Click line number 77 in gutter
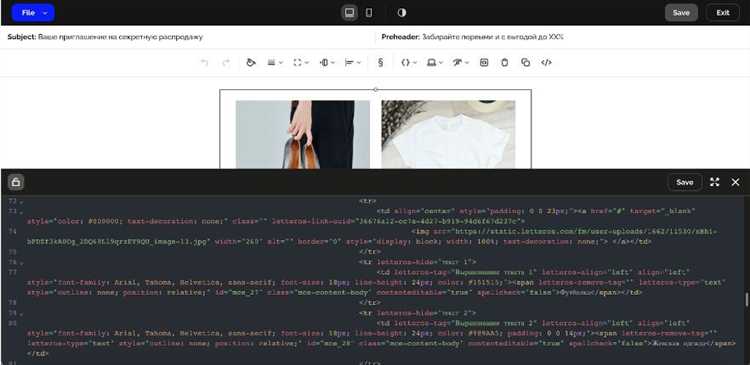The height and width of the screenshot is (365, 750). click(x=12, y=272)
